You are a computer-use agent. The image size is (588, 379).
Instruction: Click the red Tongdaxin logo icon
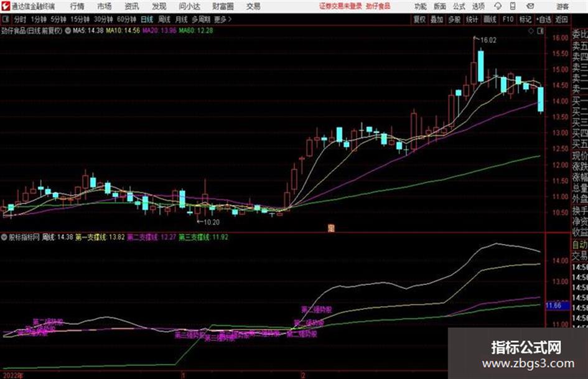tap(5, 6)
